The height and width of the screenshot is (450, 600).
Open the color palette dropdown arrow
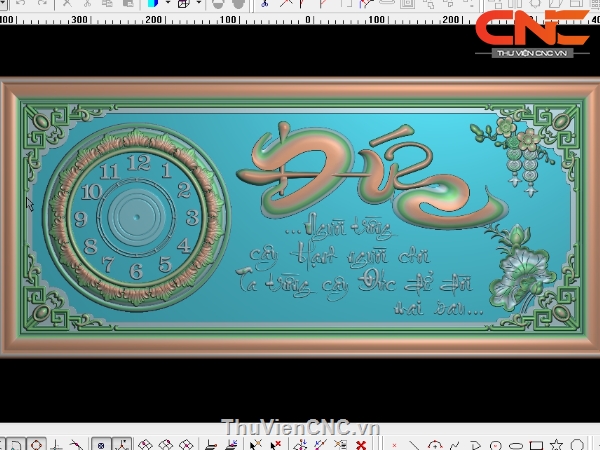click(x=166, y=4)
